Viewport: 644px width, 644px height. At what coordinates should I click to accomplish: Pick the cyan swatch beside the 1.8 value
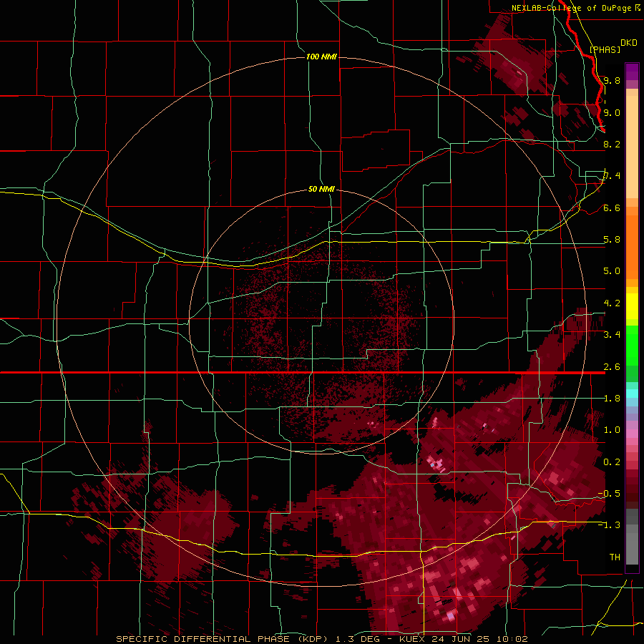point(632,394)
